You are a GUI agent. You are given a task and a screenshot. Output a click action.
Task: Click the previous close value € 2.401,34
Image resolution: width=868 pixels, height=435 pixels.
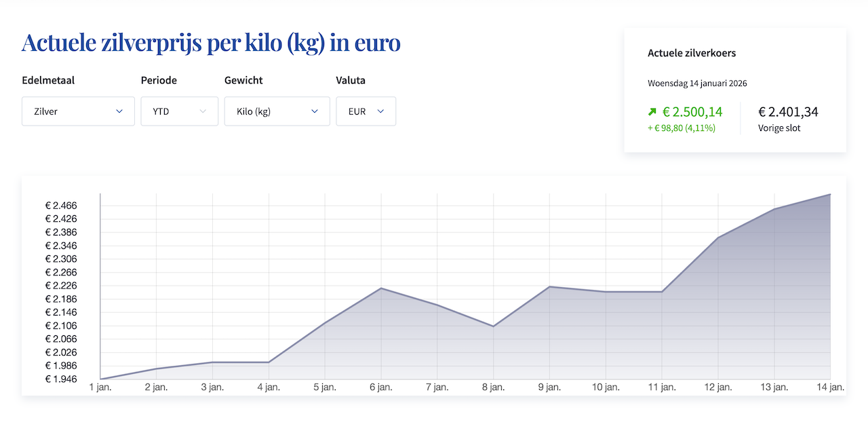coord(788,112)
